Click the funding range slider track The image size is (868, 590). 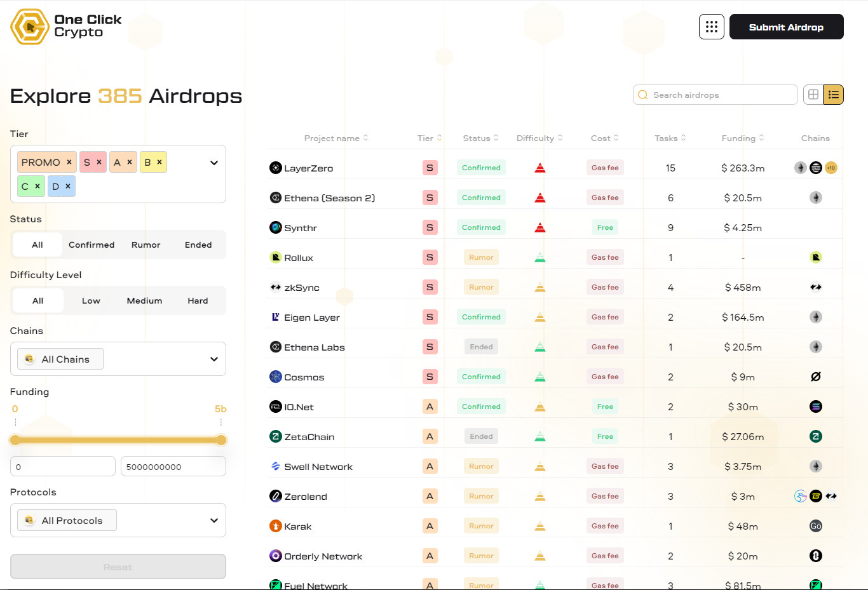[118, 440]
